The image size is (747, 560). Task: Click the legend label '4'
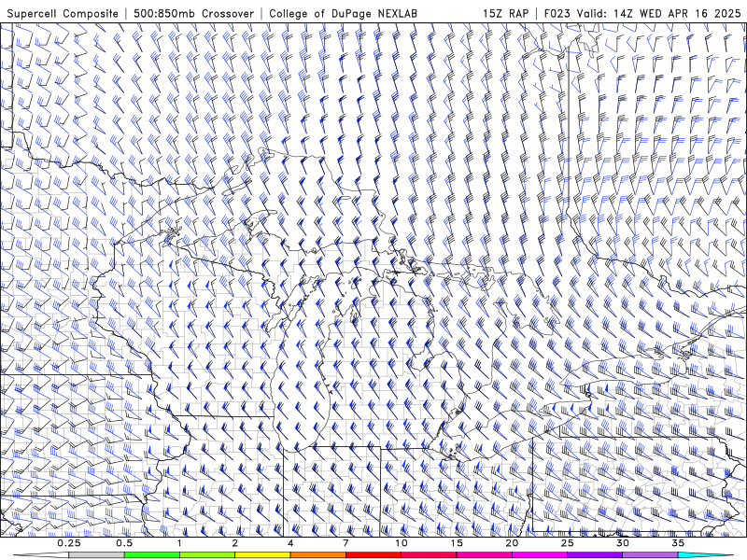point(290,543)
